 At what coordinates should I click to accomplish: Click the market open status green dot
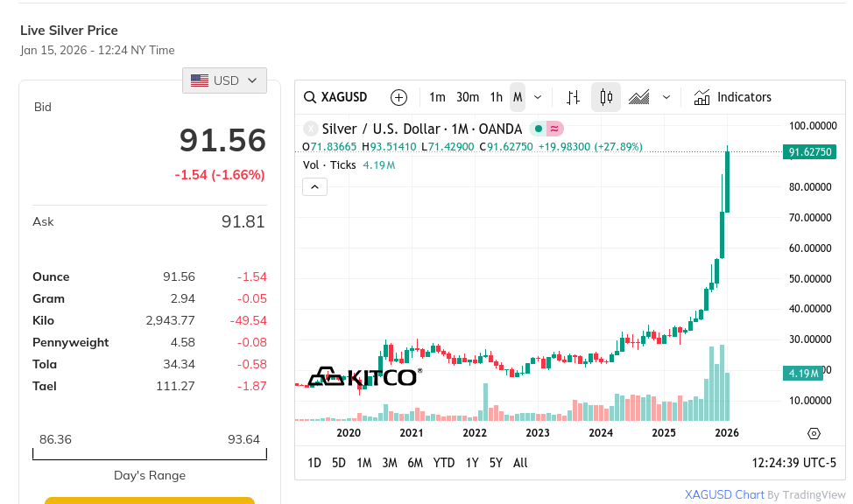tap(538, 129)
